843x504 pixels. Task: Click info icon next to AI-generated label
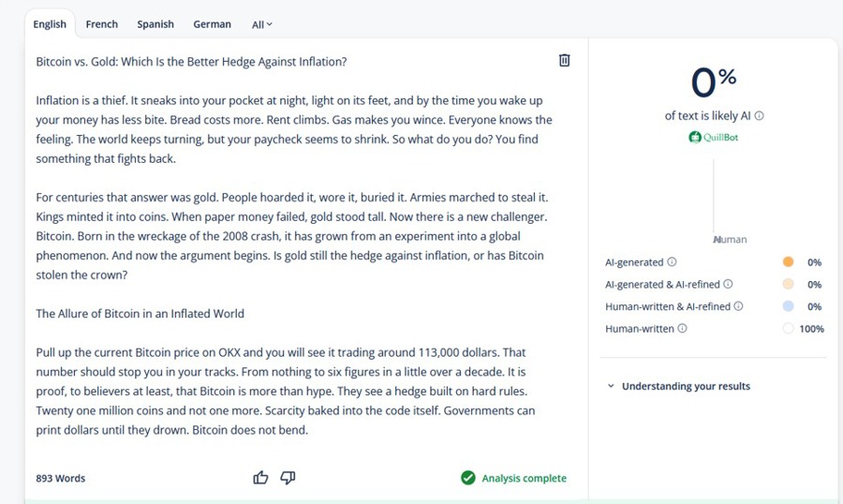[x=673, y=262]
